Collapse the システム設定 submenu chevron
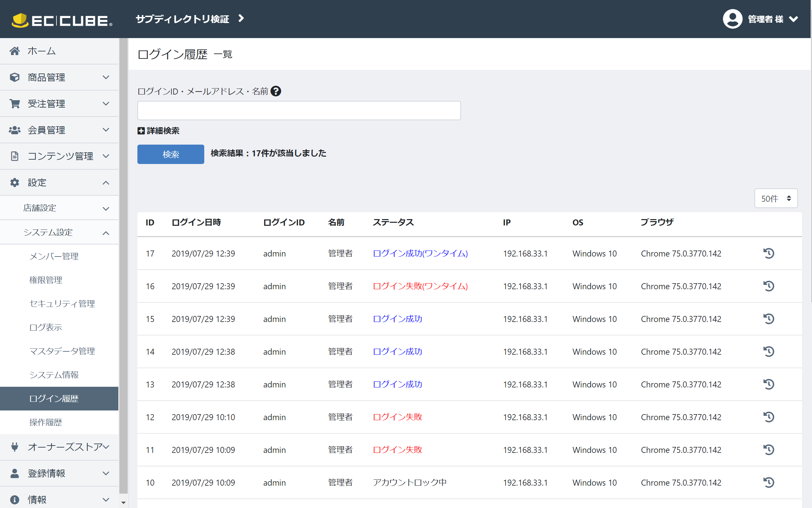812x508 pixels. click(106, 233)
